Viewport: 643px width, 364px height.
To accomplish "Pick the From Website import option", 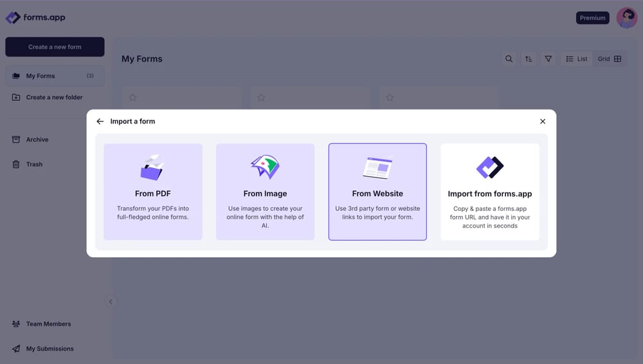I will pos(377,192).
